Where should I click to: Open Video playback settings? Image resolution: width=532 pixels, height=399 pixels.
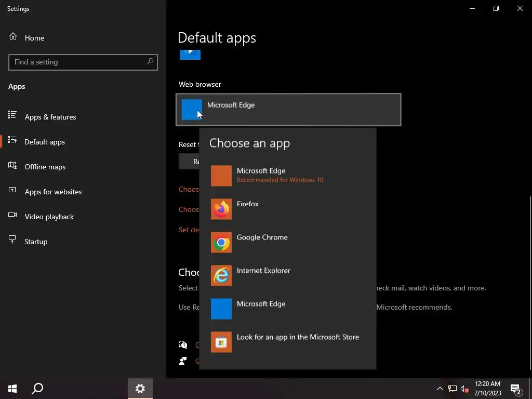49,217
